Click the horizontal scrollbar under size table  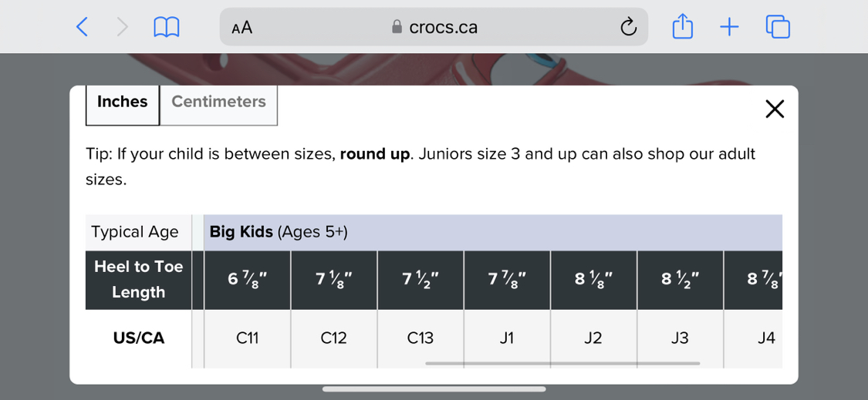(x=562, y=363)
